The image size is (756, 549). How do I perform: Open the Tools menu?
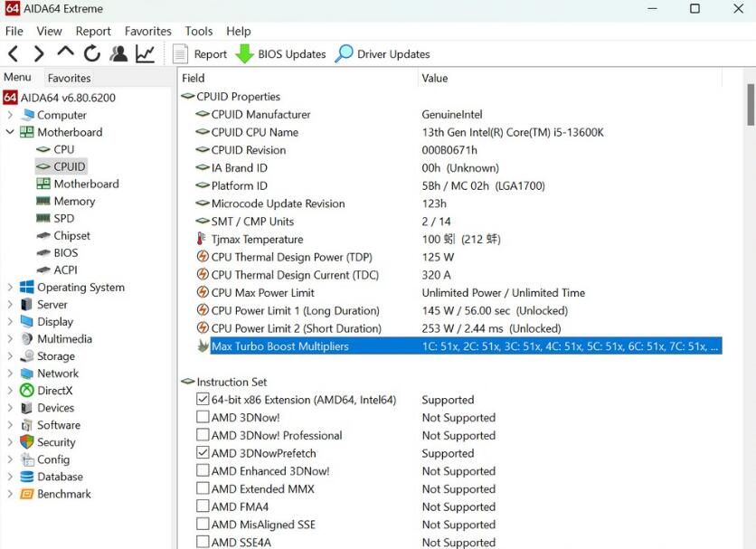tap(198, 31)
